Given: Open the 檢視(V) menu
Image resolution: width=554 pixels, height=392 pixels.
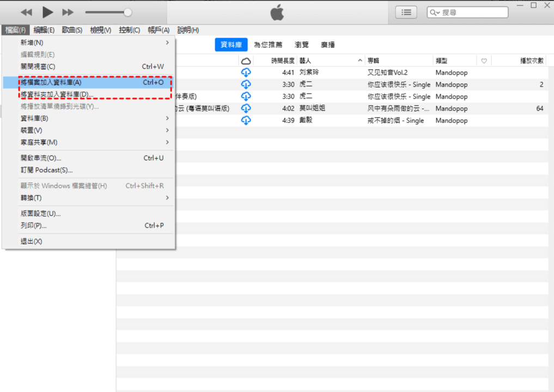Looking at the screenshot, I should pyautogui.click(x=100, y=30).
